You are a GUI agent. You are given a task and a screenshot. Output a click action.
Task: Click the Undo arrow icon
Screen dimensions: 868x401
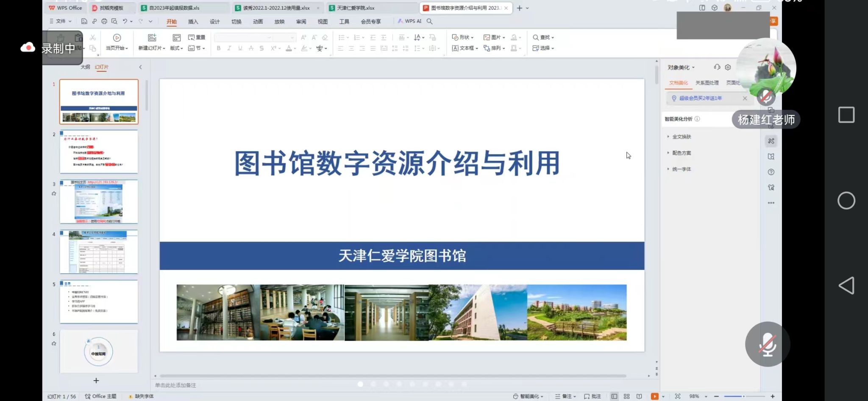pos(125,21)
